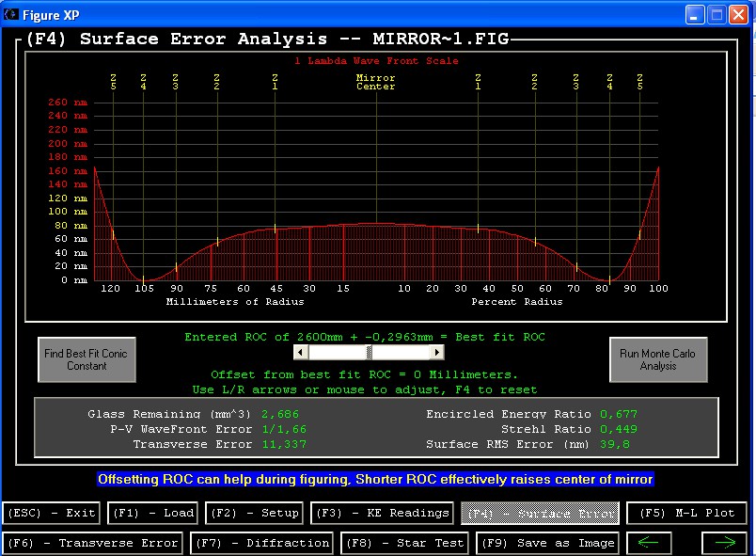The height and width of the screenshot is (556, 756).
Task: Click the 100 percent radius axis label
Action: point(658,289)
